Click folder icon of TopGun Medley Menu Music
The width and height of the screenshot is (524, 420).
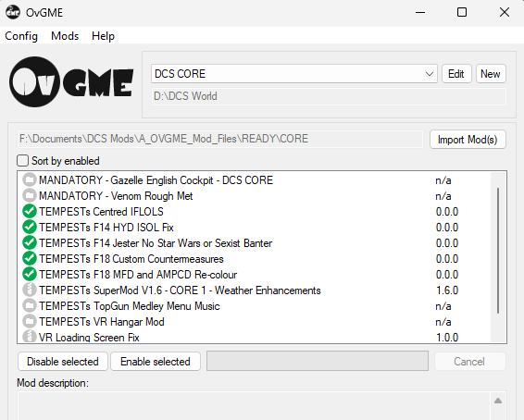[30, 305]
